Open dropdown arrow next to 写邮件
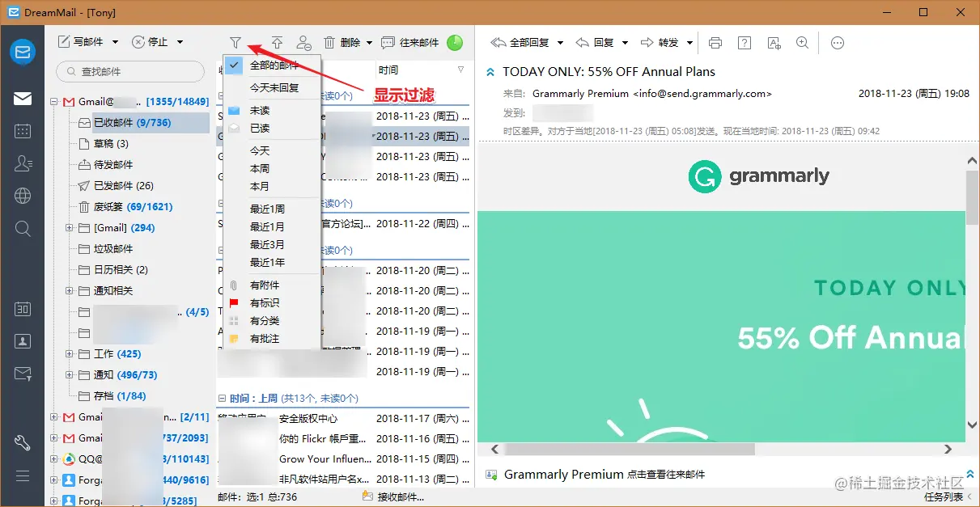The height and width of the screenshot is (507, 980). click(x=115, y=42)
